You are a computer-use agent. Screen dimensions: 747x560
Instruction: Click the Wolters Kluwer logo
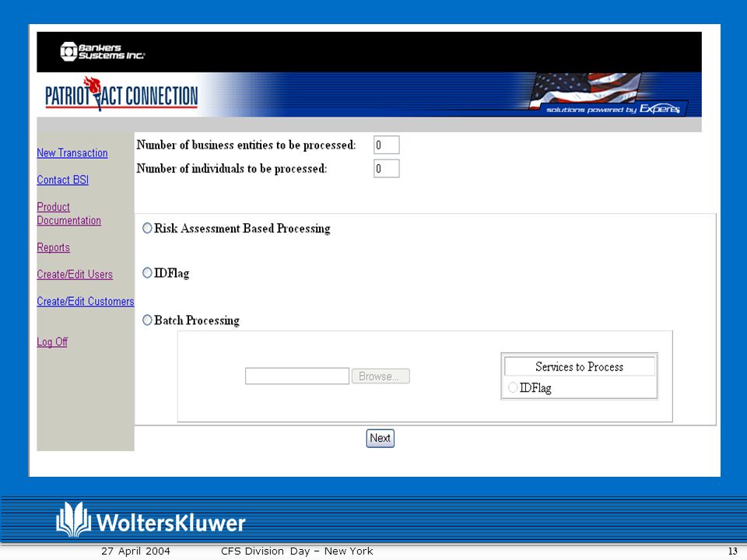pyautogui.click(x=150, y=520)
